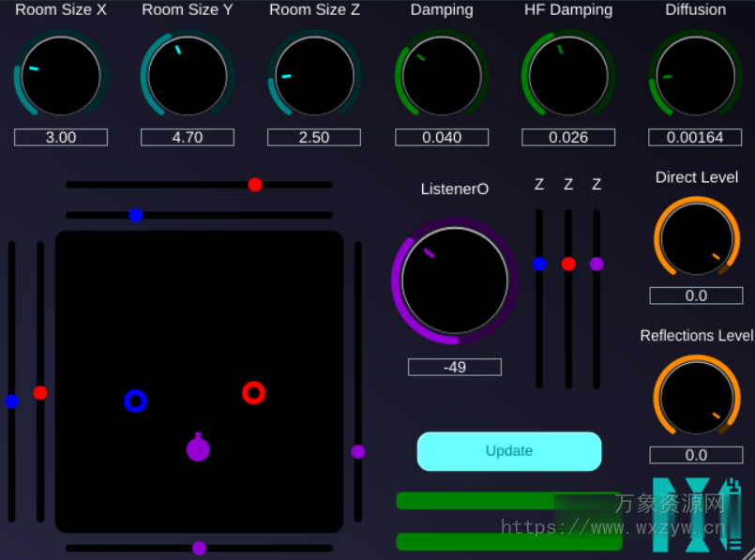This screenshot has width=755, height=560.
Task: Click the Update button
Action: (508, 451)
